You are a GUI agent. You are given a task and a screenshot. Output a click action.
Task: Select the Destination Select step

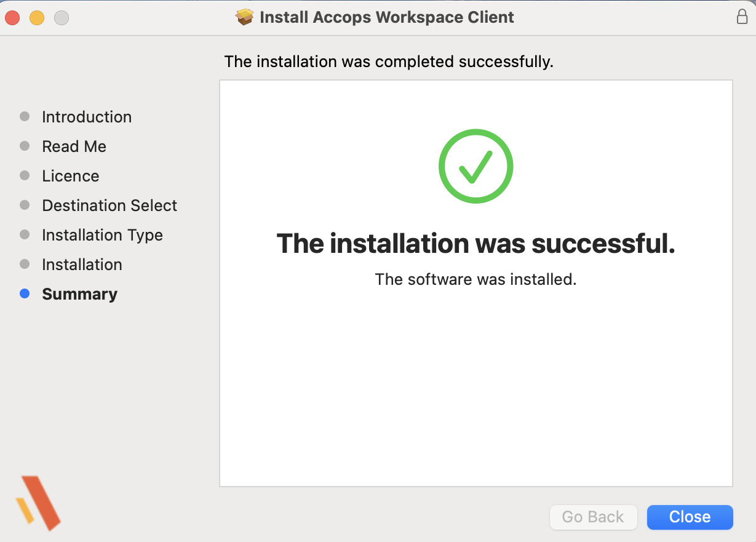(109, 205)
